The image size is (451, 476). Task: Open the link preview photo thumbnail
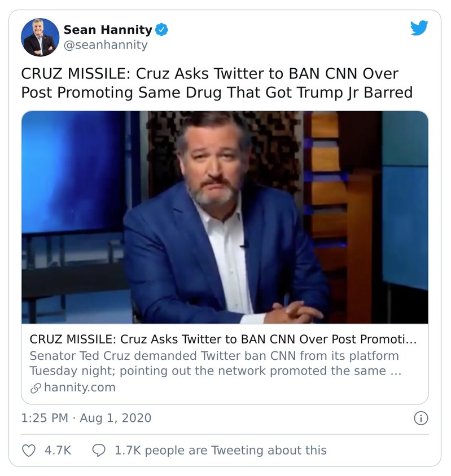225,217
